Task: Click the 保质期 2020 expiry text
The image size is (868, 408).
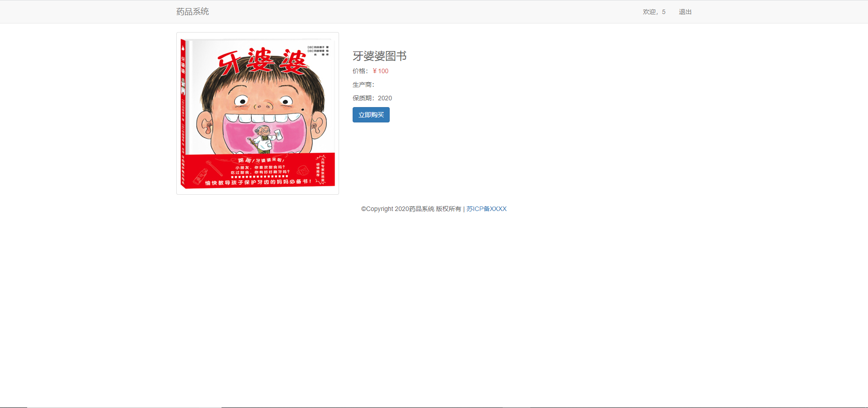Action: coord(372,98)
